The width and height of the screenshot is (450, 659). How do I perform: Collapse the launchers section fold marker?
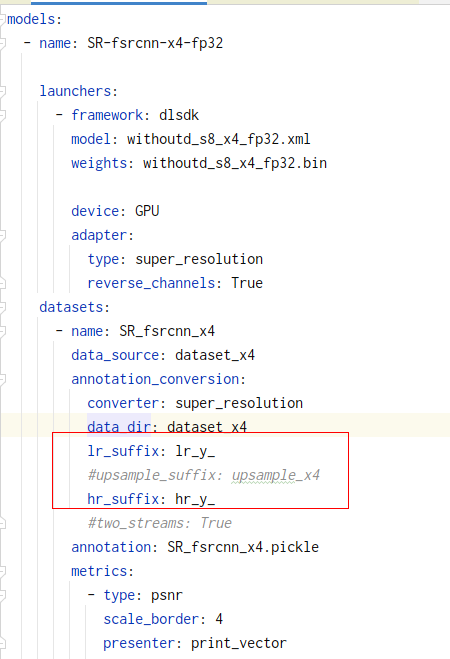point(2,91)
